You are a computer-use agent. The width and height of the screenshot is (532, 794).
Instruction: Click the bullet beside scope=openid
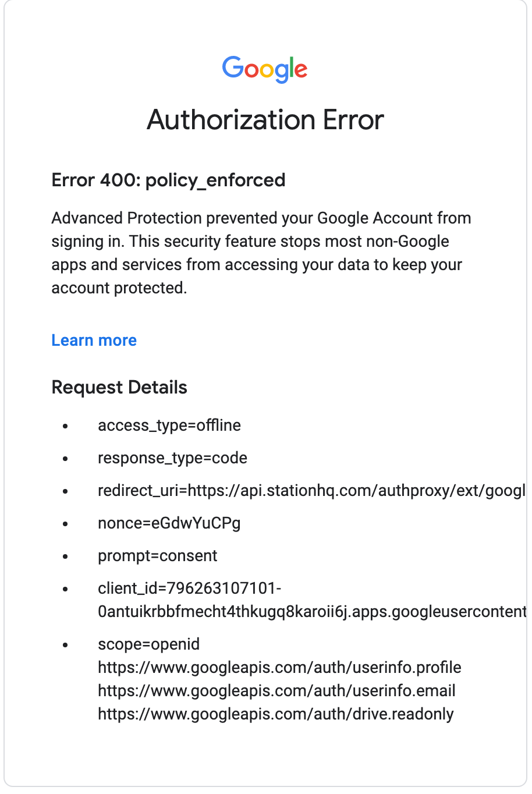[x=66, y=646]
